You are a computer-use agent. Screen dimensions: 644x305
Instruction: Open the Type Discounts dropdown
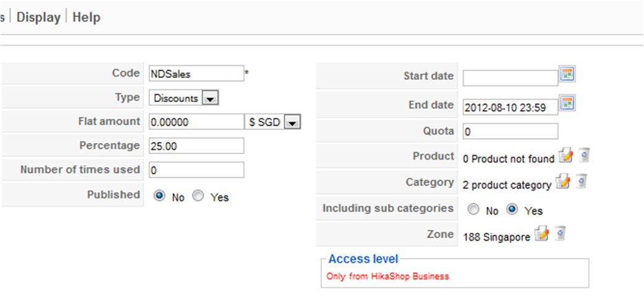click(x=210, y=98)
